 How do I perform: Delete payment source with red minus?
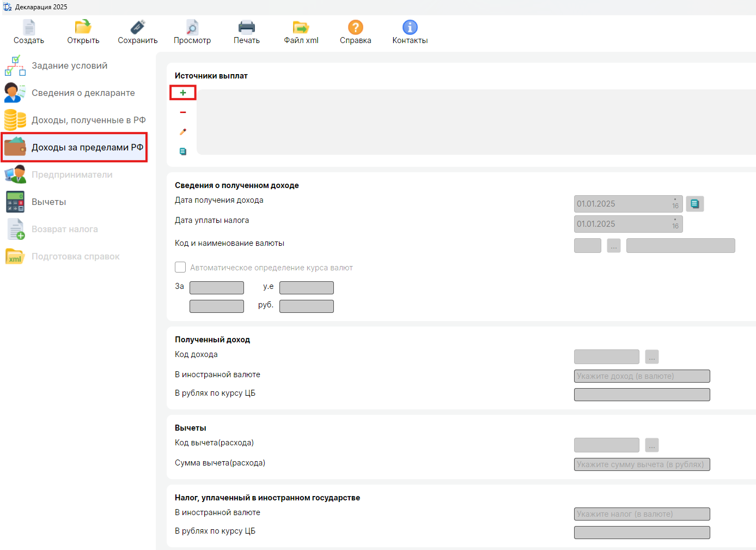183,112
